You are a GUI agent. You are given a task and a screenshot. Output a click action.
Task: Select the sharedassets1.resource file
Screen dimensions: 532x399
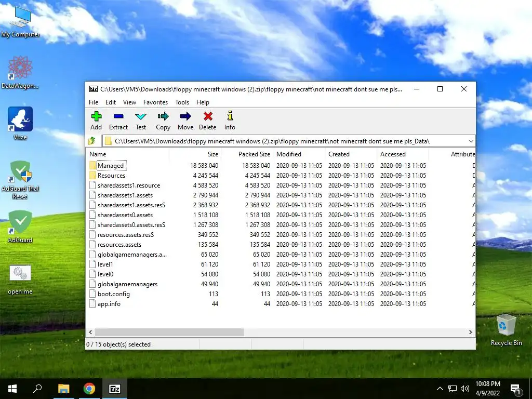pos(129,185)
